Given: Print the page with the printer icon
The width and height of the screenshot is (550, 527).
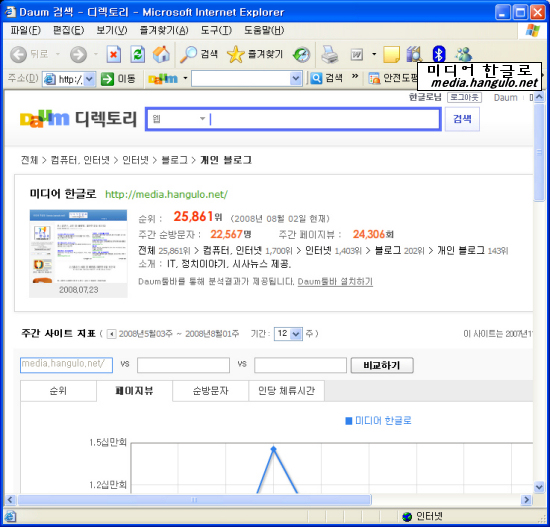Looking at the screenshot, I should point(330,54).
